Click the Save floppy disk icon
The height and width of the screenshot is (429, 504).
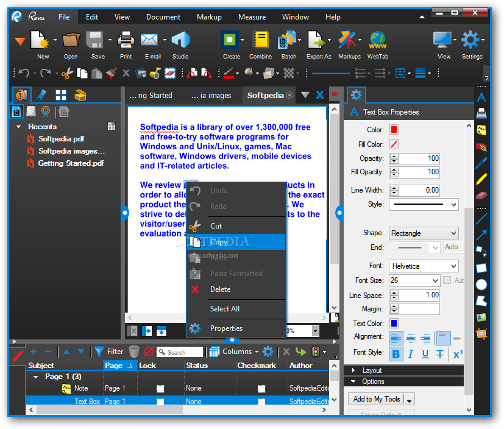pyautogui.click(x=94, y=40)
